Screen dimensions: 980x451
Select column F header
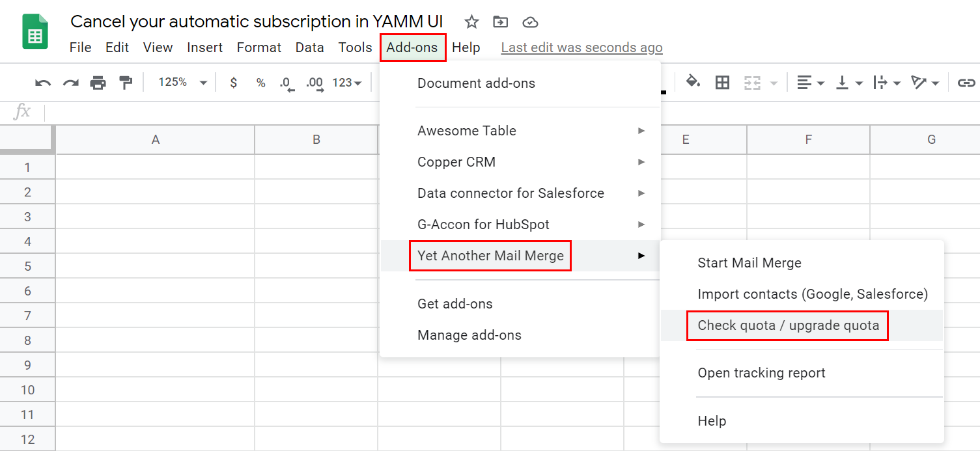808,139
